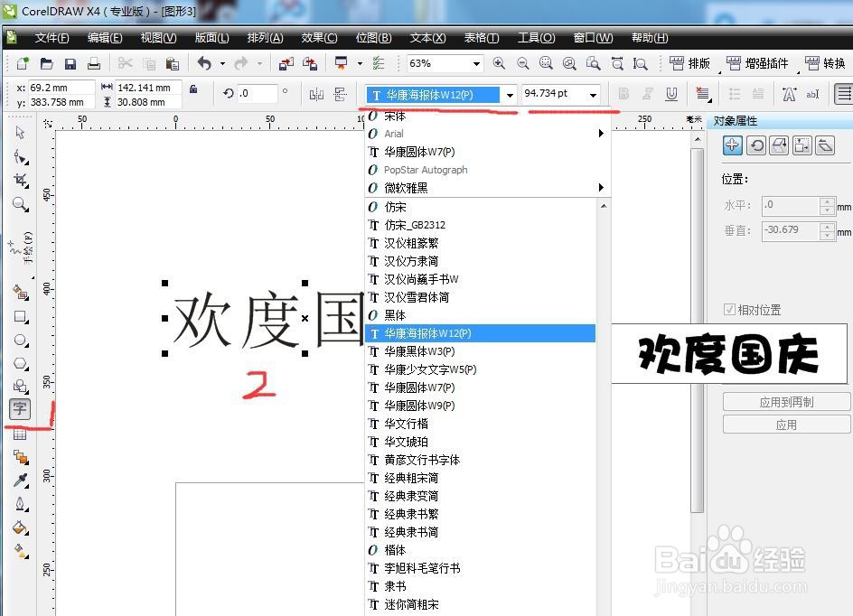The height and width of the screenshot is (616, 853).
Task: Choose font 李旭科毛笔行书
Action: pyautogui.click(x=481, y=568)
